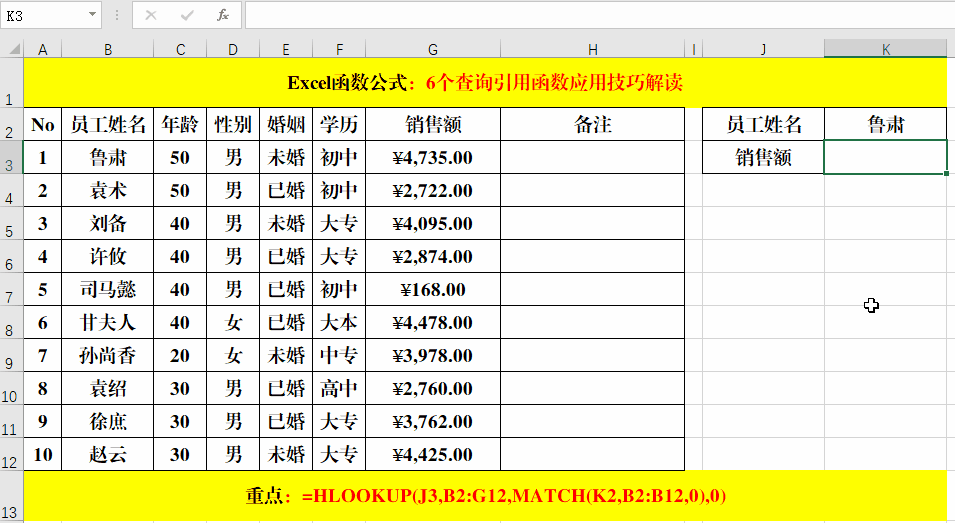Click the selected empty cell K3

coord(886,158)
